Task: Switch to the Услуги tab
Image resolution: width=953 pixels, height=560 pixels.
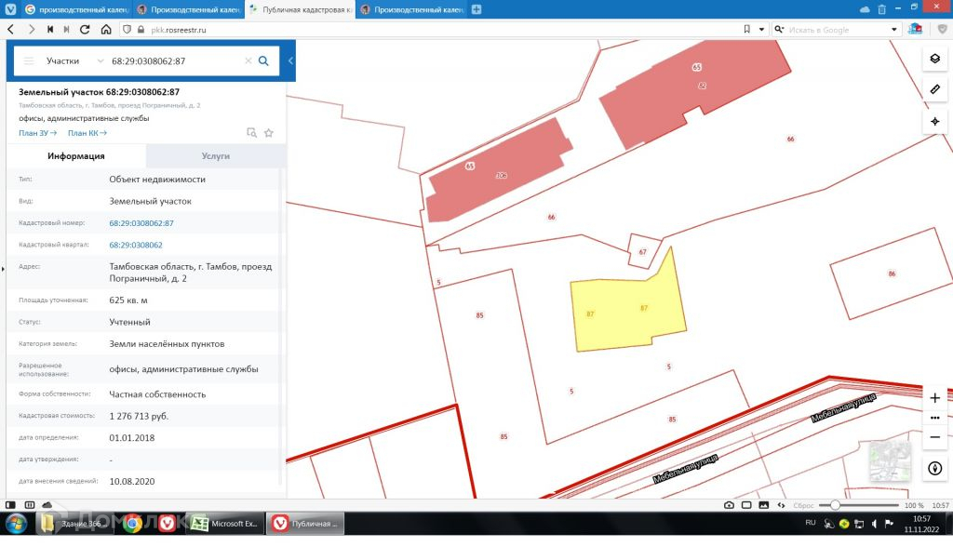Action: (216, 156)
